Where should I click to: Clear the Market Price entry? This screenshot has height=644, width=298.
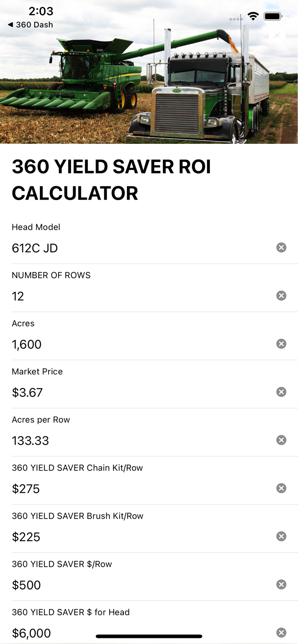(x=282, y=392)
